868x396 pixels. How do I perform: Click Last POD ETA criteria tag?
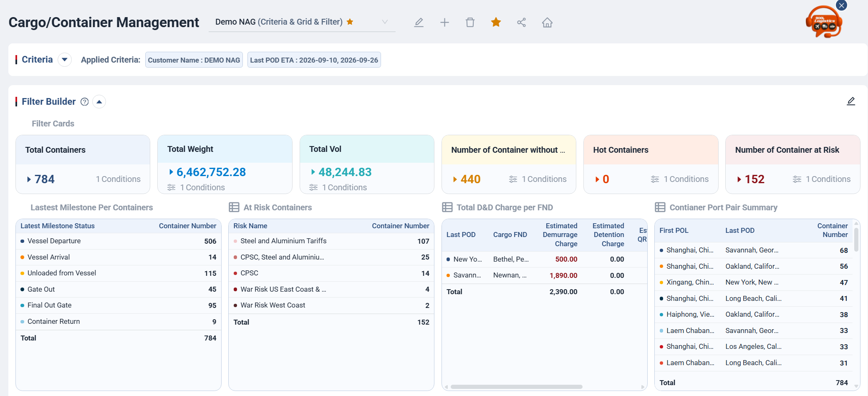(x=314, y=60)
